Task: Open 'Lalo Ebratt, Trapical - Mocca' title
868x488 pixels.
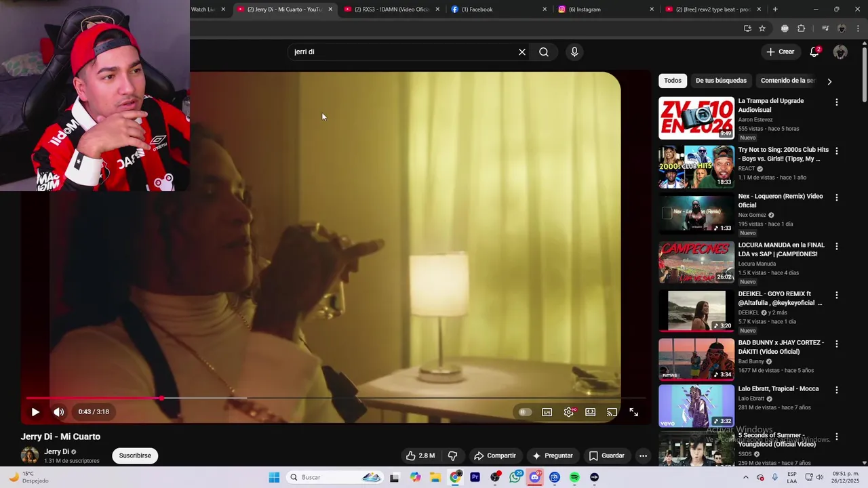Action: tap(778, 389)
